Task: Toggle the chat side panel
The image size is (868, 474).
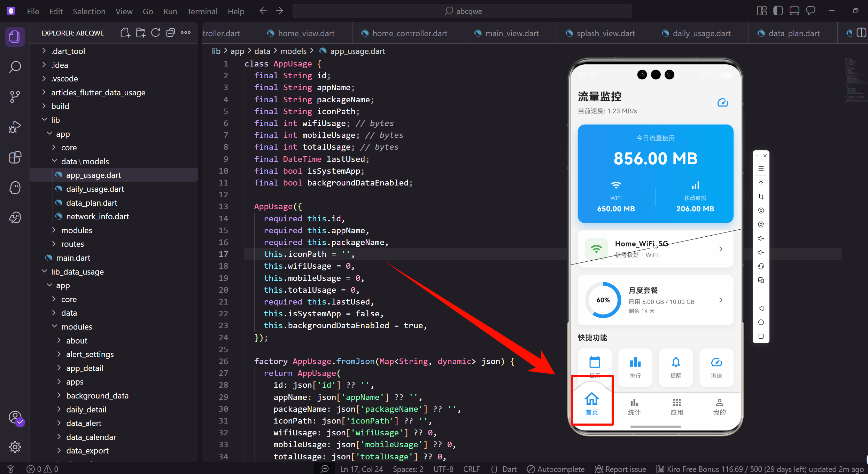Action: [x=811, y=11]
